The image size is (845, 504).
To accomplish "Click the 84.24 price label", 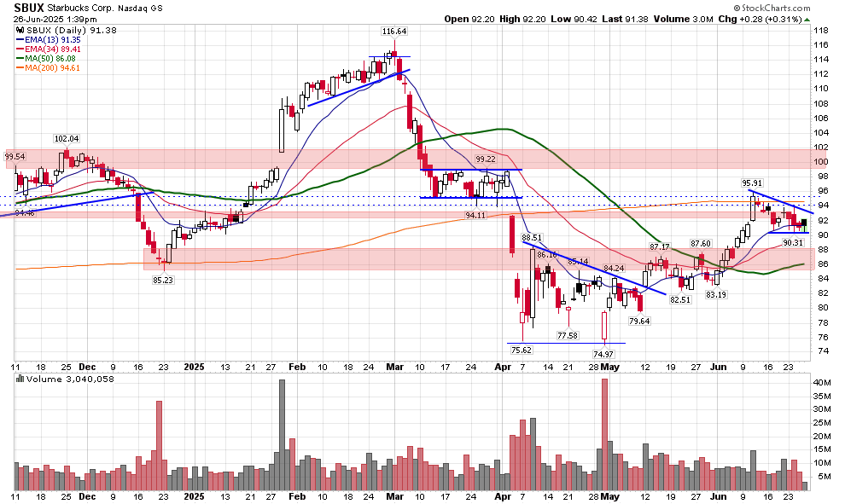I will 614,269.
